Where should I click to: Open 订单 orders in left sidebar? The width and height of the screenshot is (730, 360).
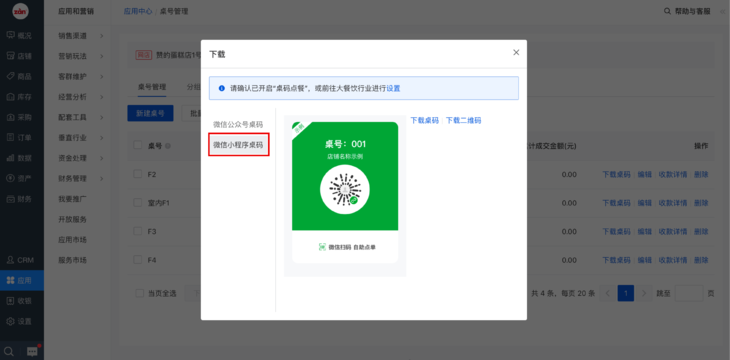pos(20,137)
